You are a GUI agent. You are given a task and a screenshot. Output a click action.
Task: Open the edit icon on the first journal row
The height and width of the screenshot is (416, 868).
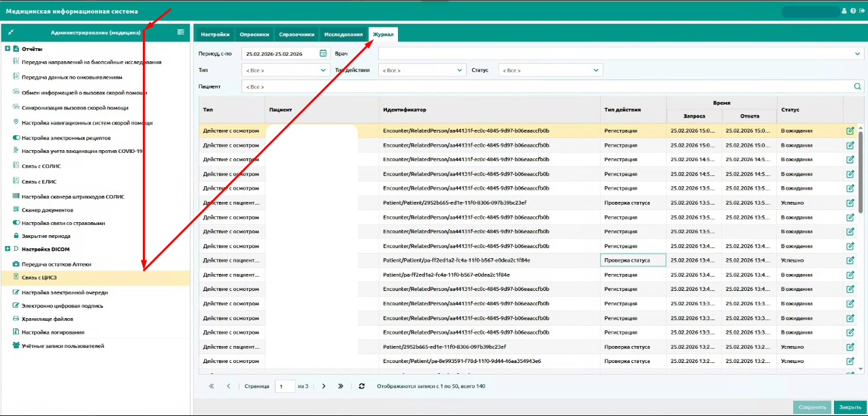tap(850, 131)
